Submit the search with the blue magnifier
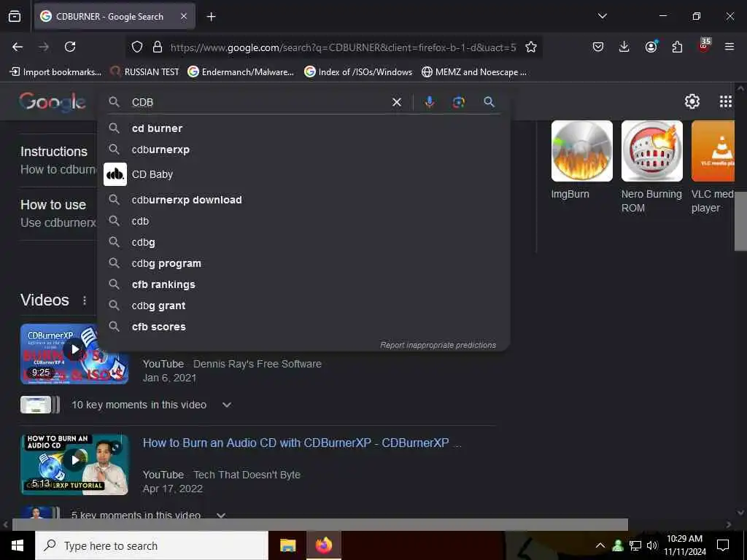Image resolution: width=747 pixels, height=560 pixels. click(489, 101)
